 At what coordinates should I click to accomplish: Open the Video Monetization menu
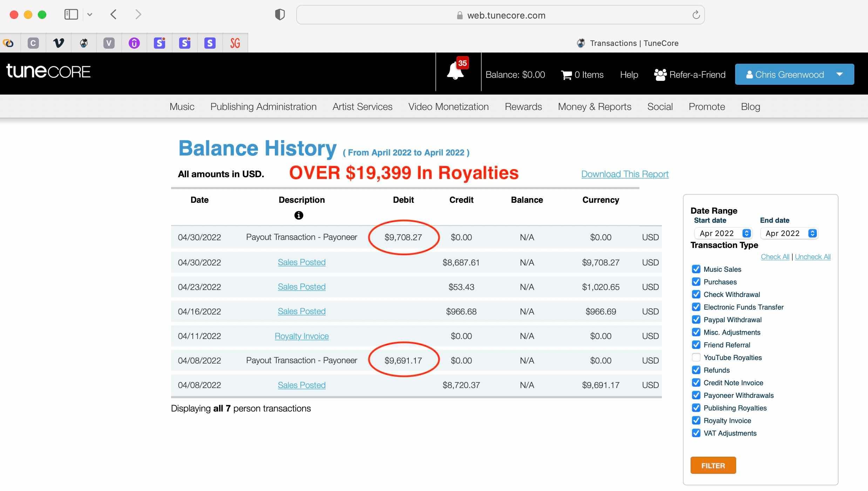pos(448,106)
